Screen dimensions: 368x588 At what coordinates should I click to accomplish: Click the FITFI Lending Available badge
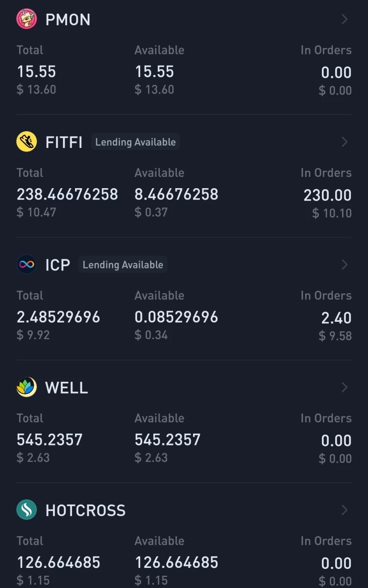pyautogui.click(x=135, y=142)
